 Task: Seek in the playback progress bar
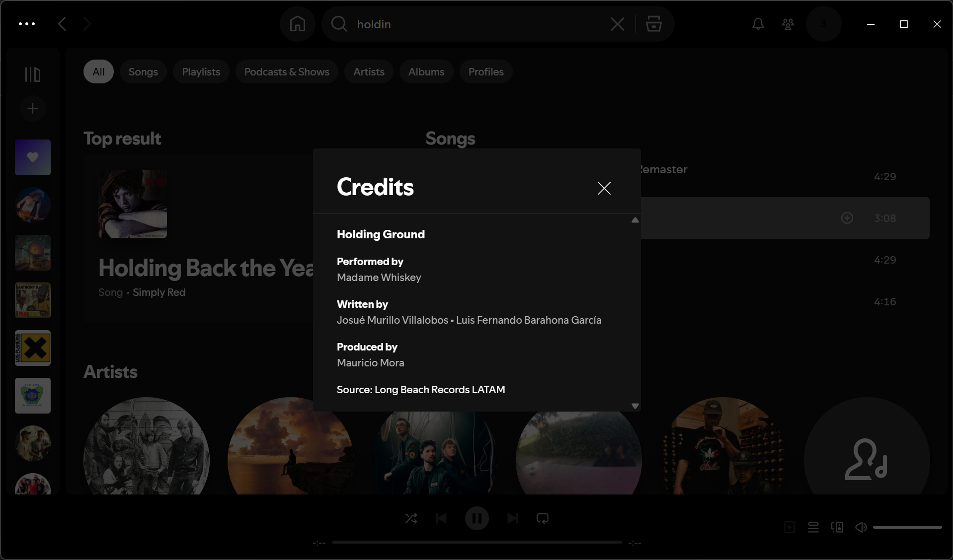[x=476, y=543]
